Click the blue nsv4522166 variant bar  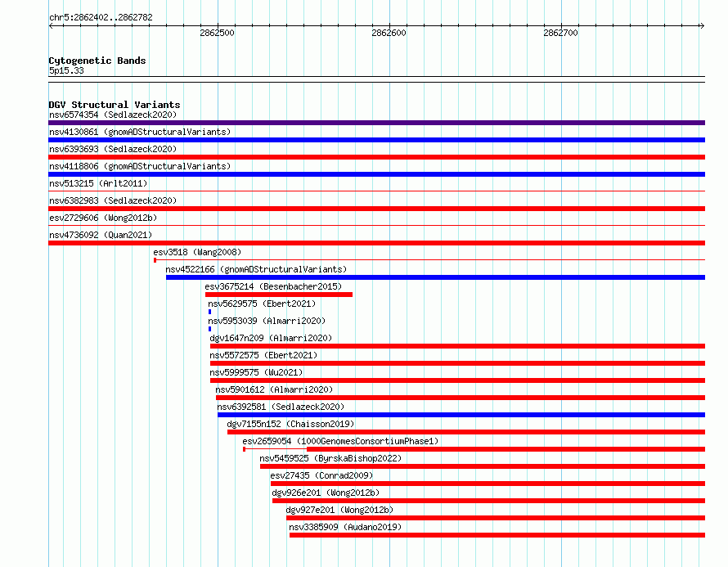click(x=435, y=277)
